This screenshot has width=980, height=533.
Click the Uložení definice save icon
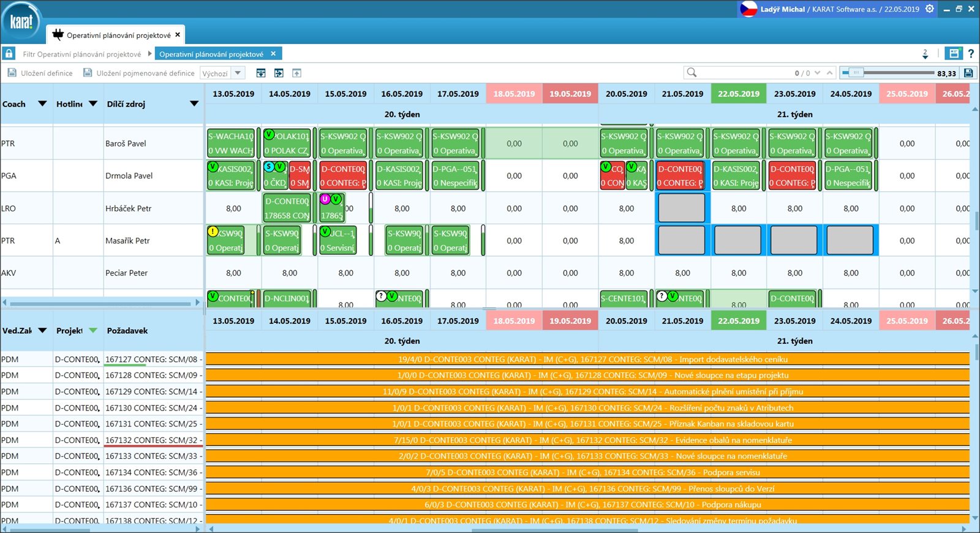point(12,73)
